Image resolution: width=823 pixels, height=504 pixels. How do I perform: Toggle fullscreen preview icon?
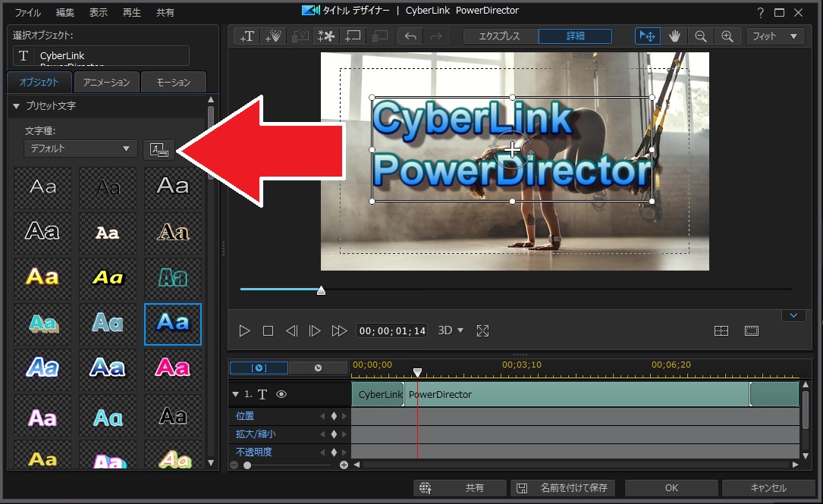482,331
